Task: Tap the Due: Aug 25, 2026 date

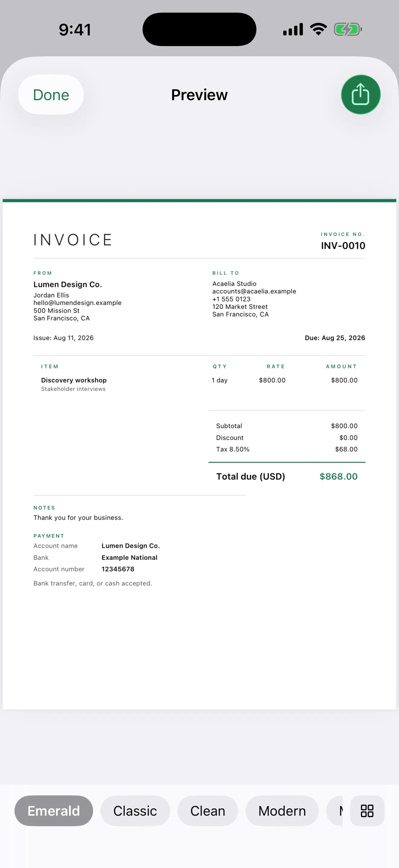Action: (x=335, y=338)
